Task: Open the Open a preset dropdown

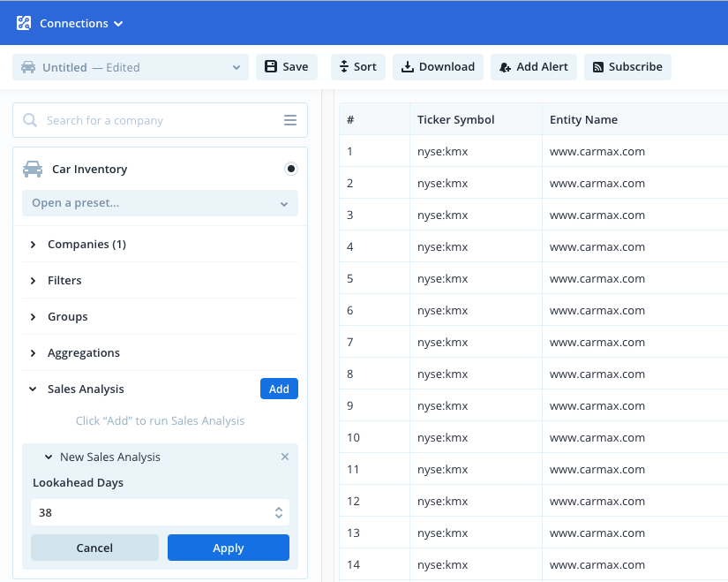Action: (161, 203)
